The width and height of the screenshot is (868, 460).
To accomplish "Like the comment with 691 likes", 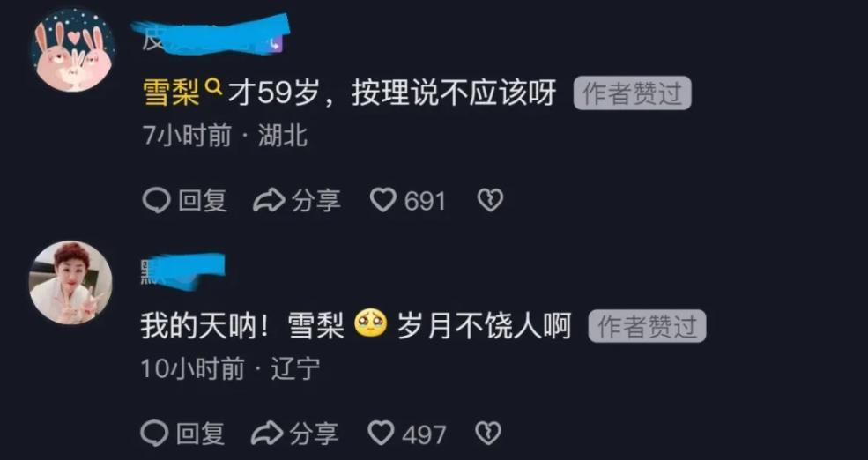I will (x=383, y=200).
